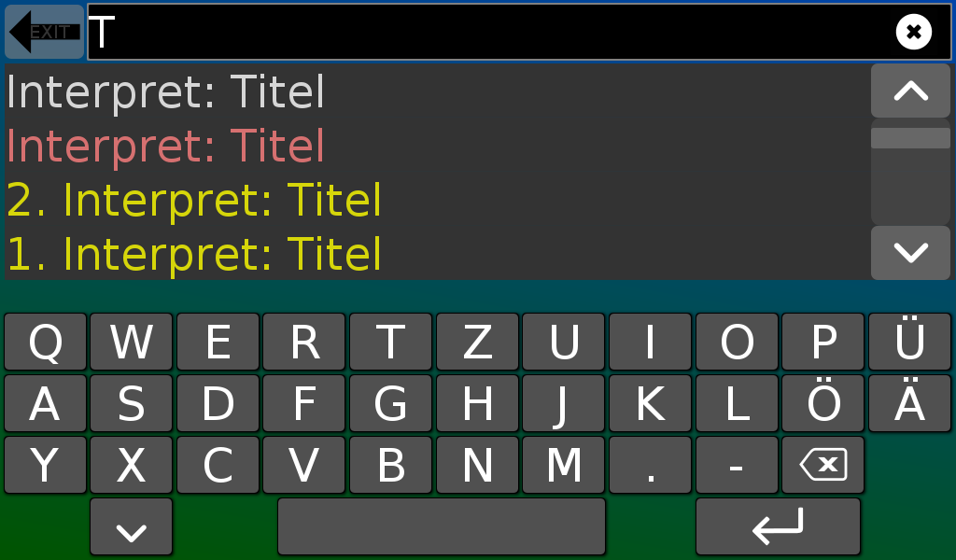Tap the umlaut Ü key

[908, 341]
